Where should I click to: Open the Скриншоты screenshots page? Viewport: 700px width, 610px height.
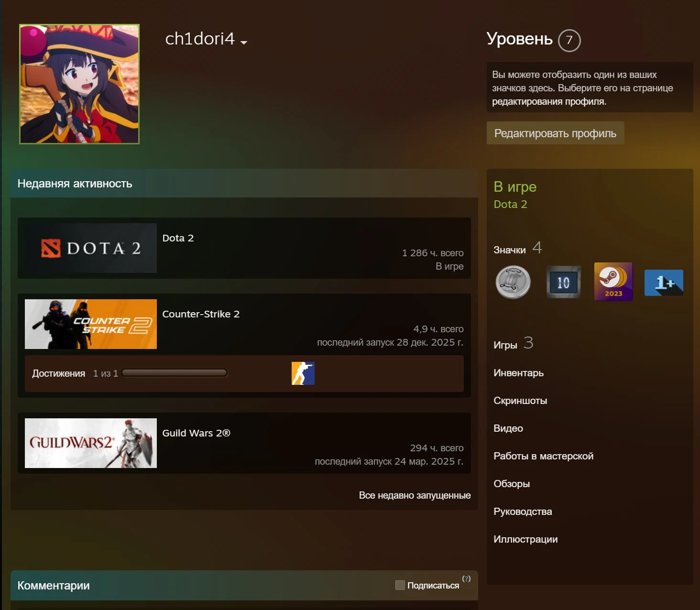pyautogui.click(x=520, y=401)
